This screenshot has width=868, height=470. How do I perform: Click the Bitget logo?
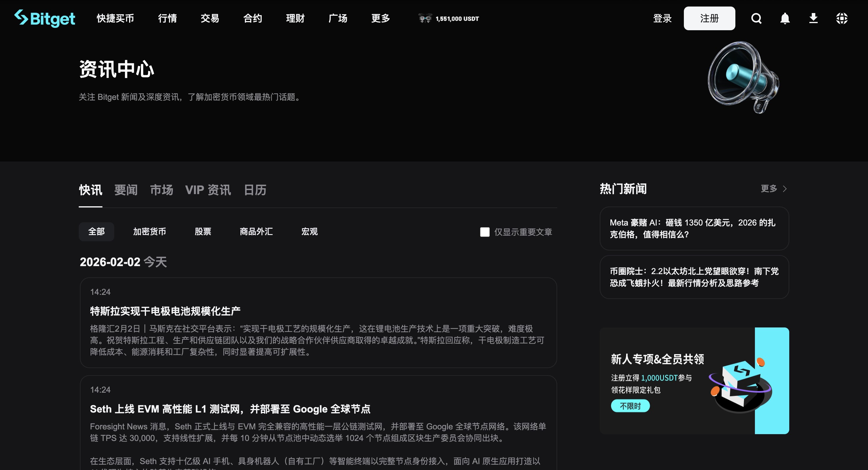[x=44, y=18]
